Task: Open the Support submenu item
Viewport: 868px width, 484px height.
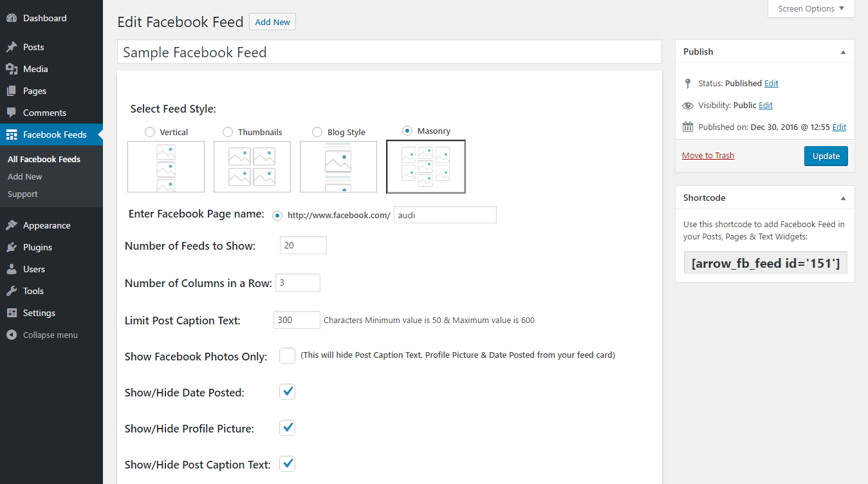Action: (23, 194)
